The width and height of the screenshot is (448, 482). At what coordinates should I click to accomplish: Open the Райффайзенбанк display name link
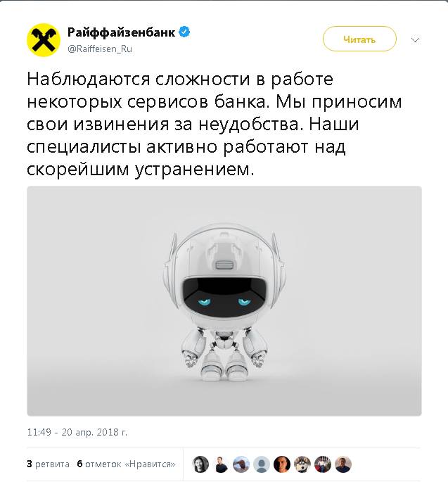click(x=122, y=32)
